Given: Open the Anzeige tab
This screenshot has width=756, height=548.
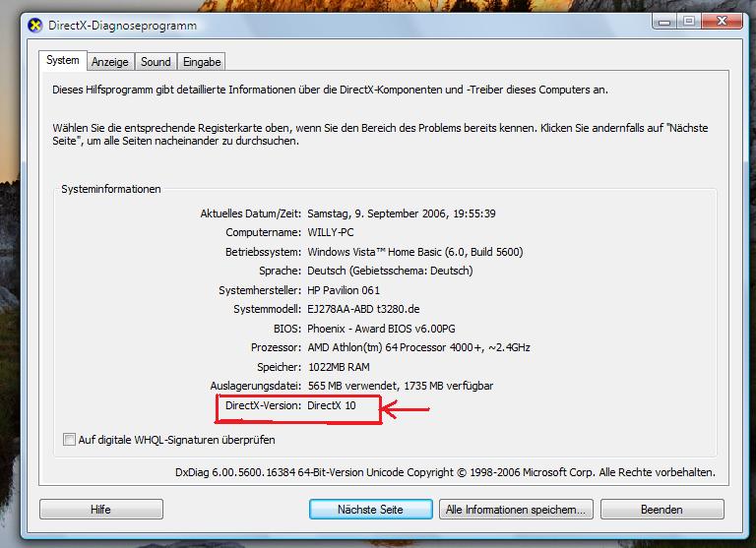Looking at the screenshot, I should point(110,62).
